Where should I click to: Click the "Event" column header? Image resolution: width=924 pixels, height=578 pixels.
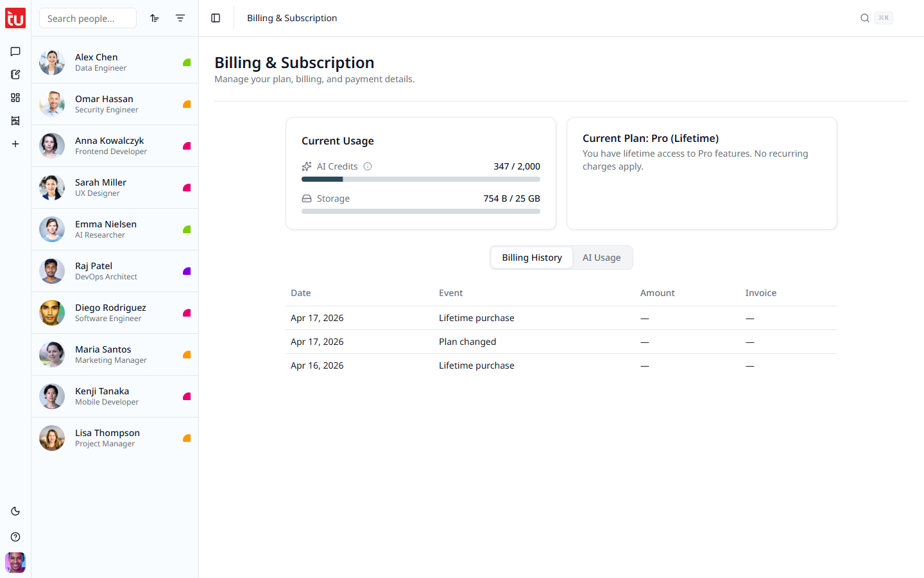click(451, 293)
